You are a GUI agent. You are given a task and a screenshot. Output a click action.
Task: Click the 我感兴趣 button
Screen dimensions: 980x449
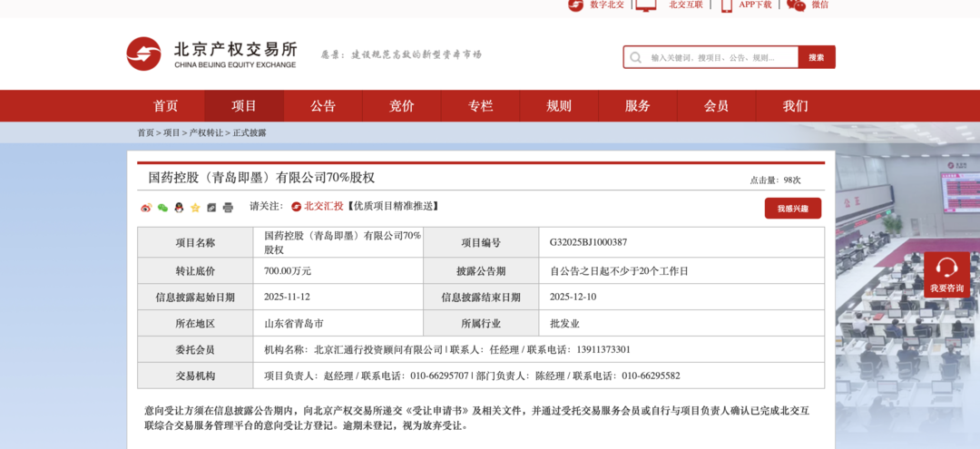click(x=792, y=209)
